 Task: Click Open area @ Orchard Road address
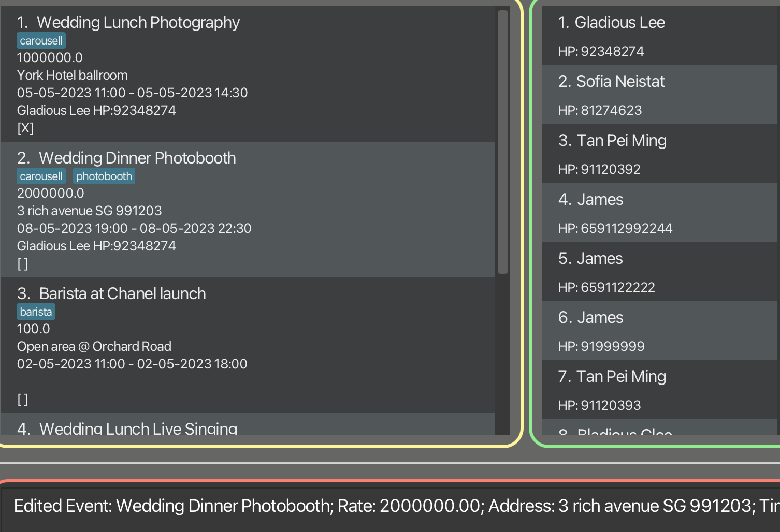[x=94, y=346]
